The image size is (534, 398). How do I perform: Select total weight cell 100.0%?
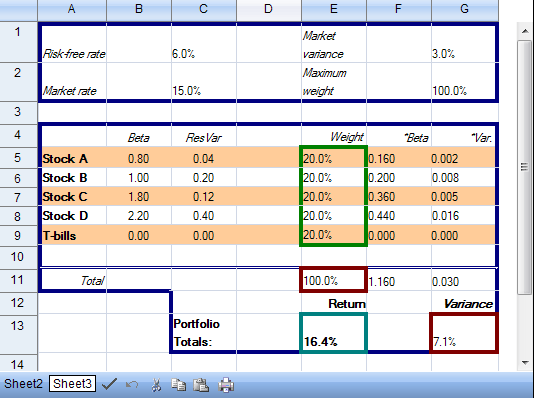(x=333, y=280)
